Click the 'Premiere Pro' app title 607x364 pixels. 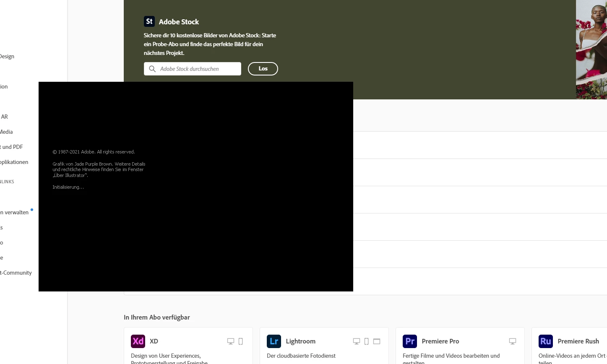(440, 341)
